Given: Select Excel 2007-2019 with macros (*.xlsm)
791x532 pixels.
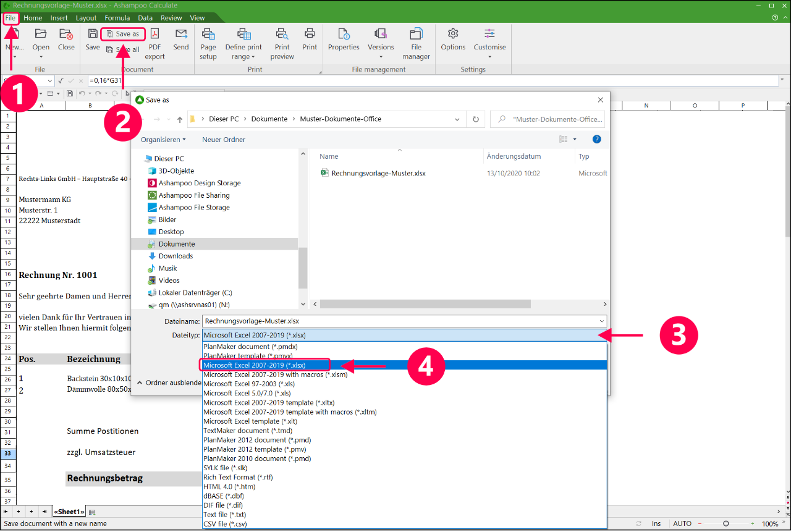Looking at the screenshot, I should coord(275,374).
